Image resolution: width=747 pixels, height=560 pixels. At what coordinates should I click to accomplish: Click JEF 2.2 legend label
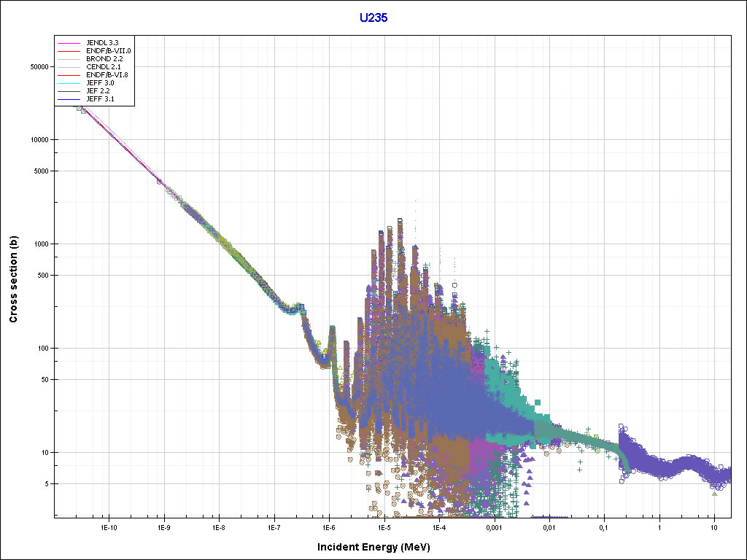(x=98, y=91)
